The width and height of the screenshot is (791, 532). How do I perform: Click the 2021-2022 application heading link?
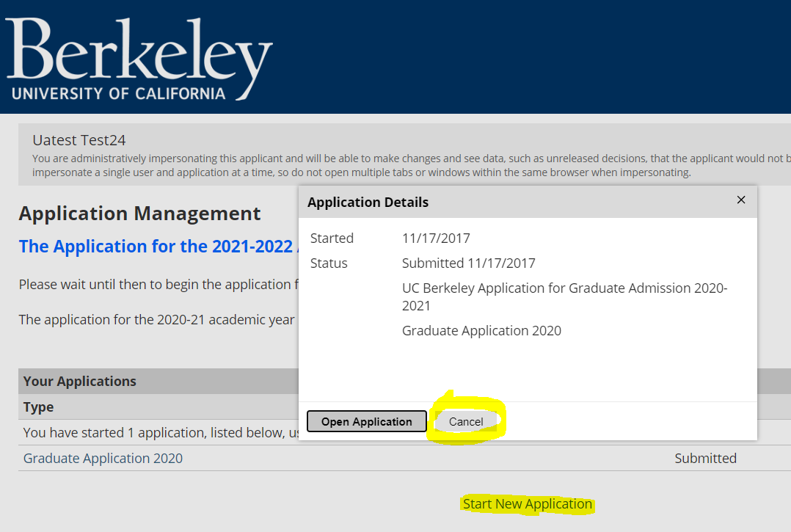[158, 247]
